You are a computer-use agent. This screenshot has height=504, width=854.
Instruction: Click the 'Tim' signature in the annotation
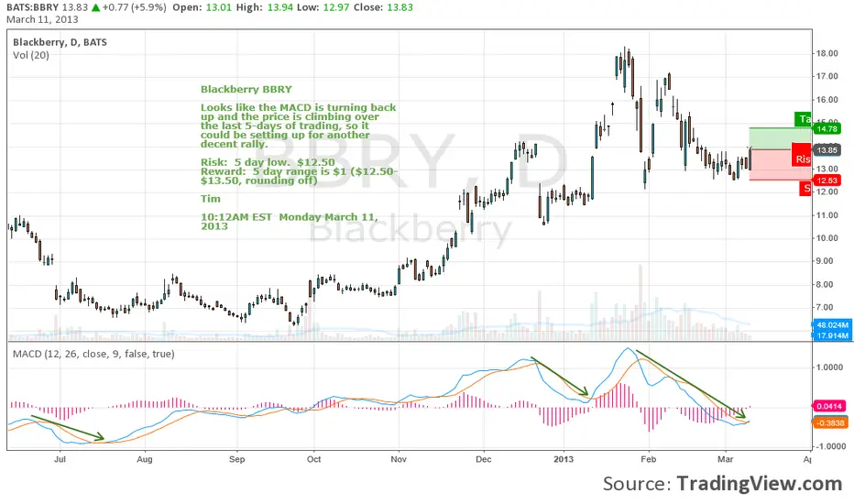tap(211, 199)
